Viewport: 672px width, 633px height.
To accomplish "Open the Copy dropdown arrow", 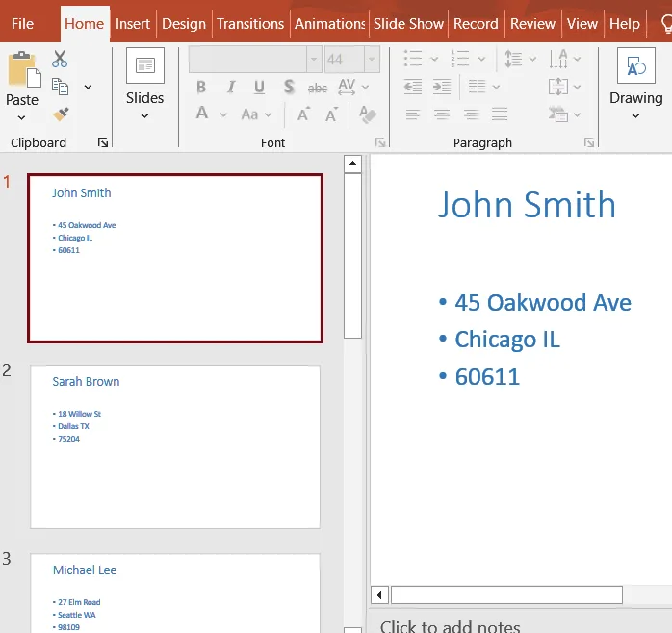I will point(88,87).
